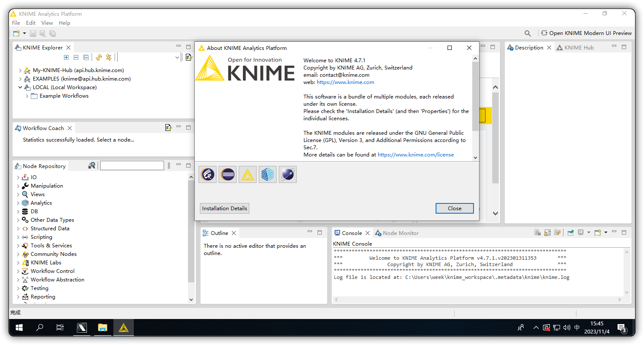Click the taskbar clock showing 15:45
This screenshot has width=644, height=345.
click(x=597, y=328)
